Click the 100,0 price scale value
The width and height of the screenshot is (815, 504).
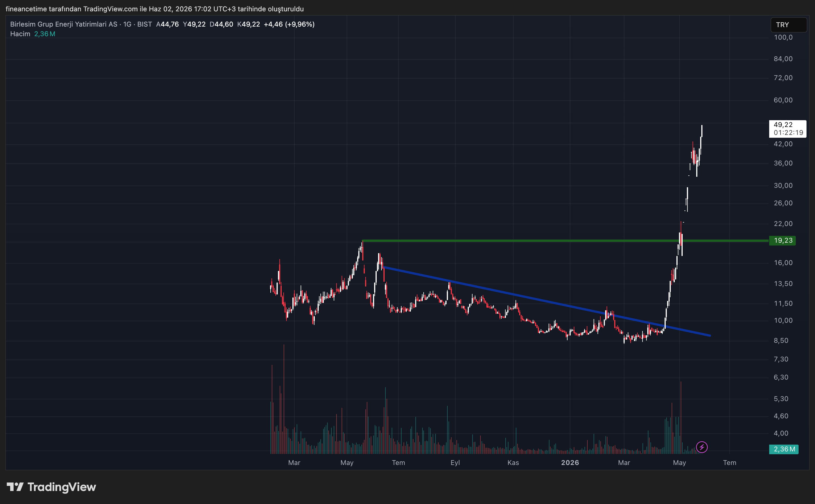pyautogui.click(x=783, y=37)
